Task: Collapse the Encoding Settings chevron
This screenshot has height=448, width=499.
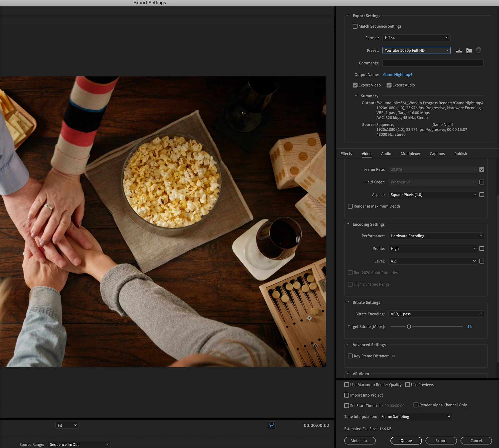Action: (348, 224)
